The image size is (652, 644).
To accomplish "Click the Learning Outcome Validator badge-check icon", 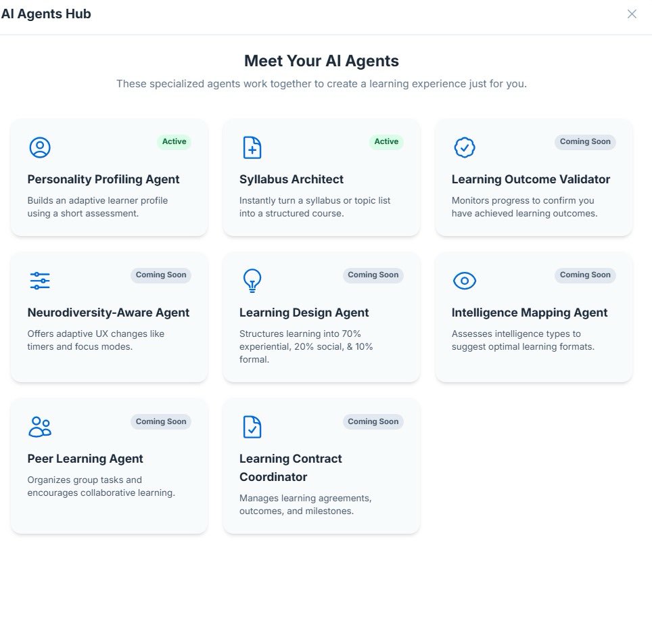I will click(465, 147).
